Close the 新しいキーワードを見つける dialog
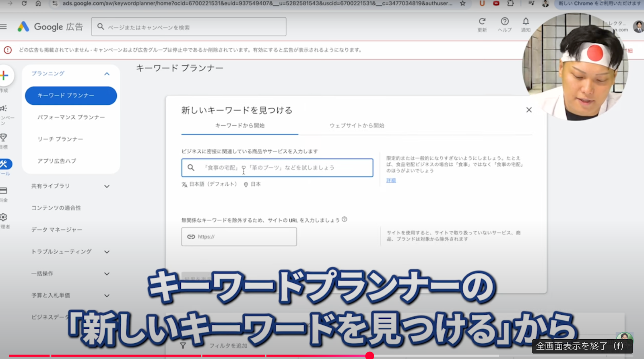644x359 pixels. (x=529, y=110)
